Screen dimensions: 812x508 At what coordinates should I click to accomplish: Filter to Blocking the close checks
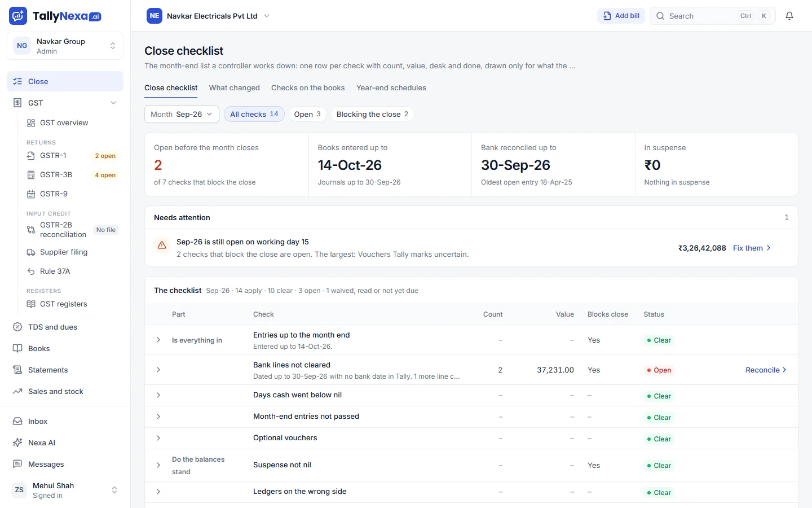[372, 114]
